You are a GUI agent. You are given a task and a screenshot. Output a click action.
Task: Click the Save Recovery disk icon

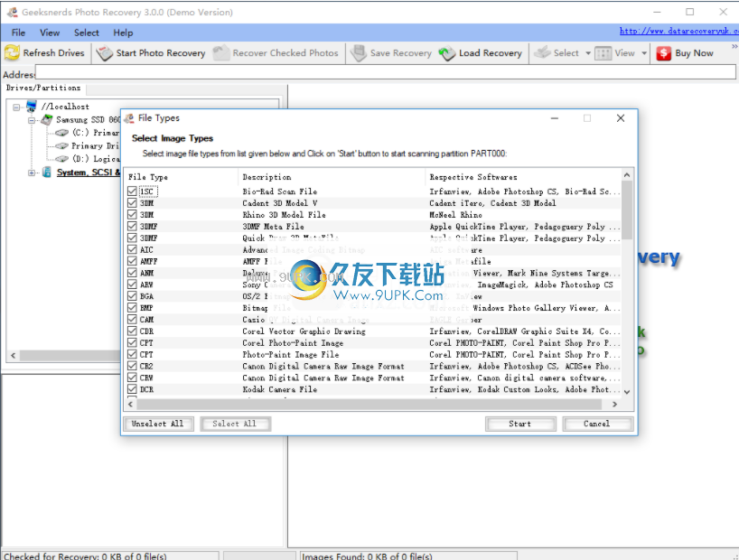click(x=359, y=52)
